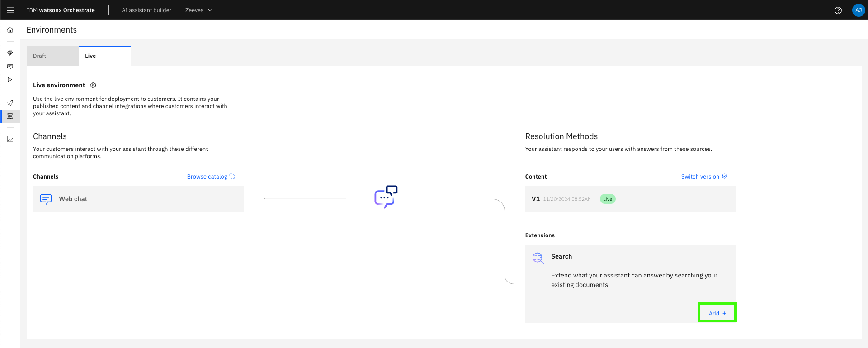The height and width of the screenshot is (348, 868).
Task: Select the V1 content version row
Action: tap(630, 199)
